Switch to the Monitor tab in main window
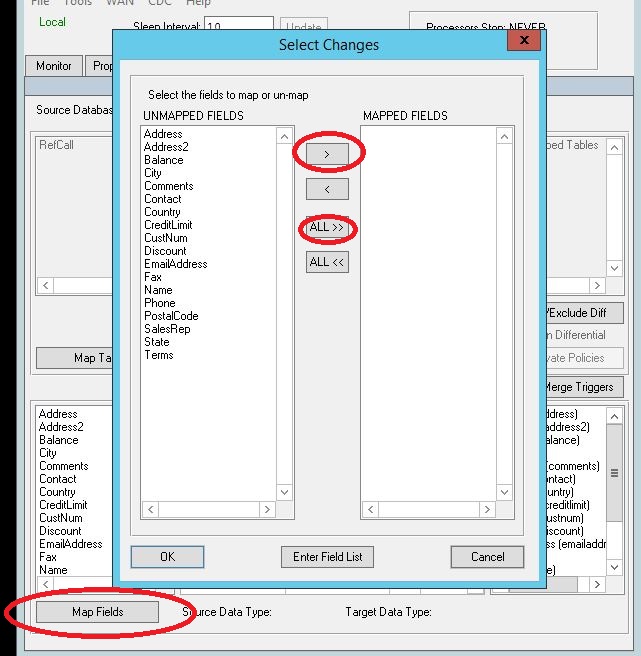This screenshot has height=656, width=641. coord(54,66)
